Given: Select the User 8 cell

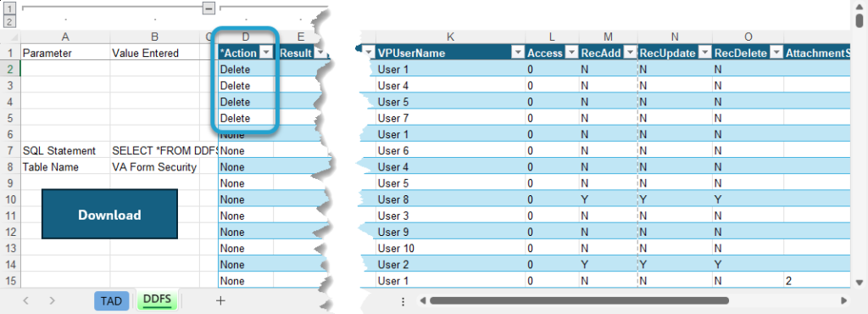Looking at the screenshot, I should tap(450, 199).
